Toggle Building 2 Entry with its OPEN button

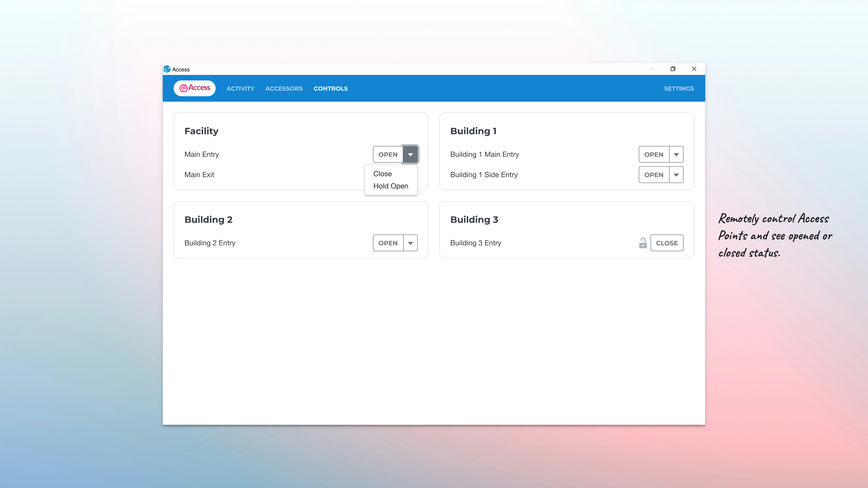coord(388,243)
